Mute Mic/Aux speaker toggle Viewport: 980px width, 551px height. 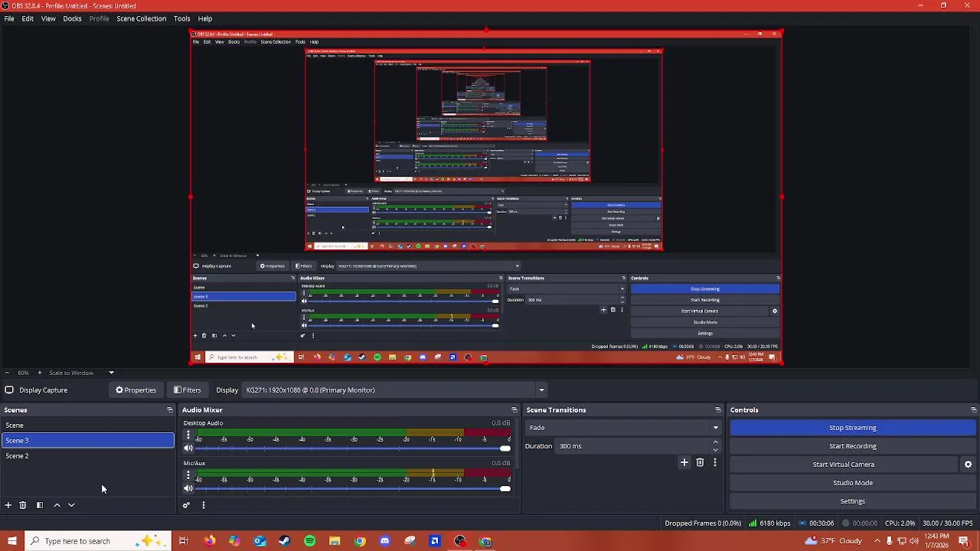(x=188, y=488)
